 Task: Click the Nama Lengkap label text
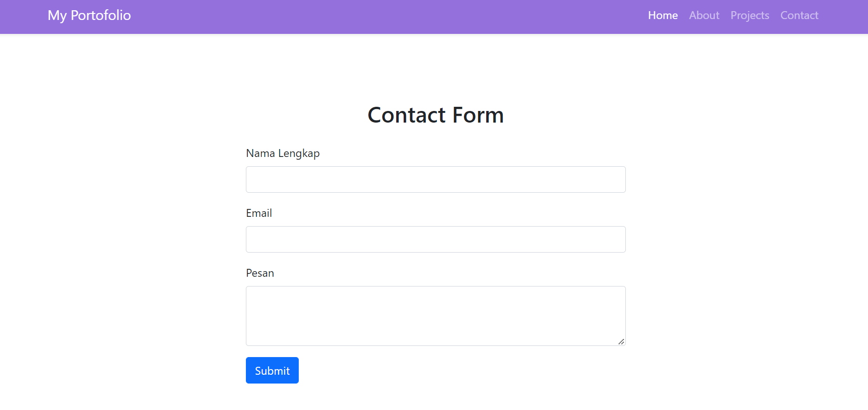[x=283, y=153]
